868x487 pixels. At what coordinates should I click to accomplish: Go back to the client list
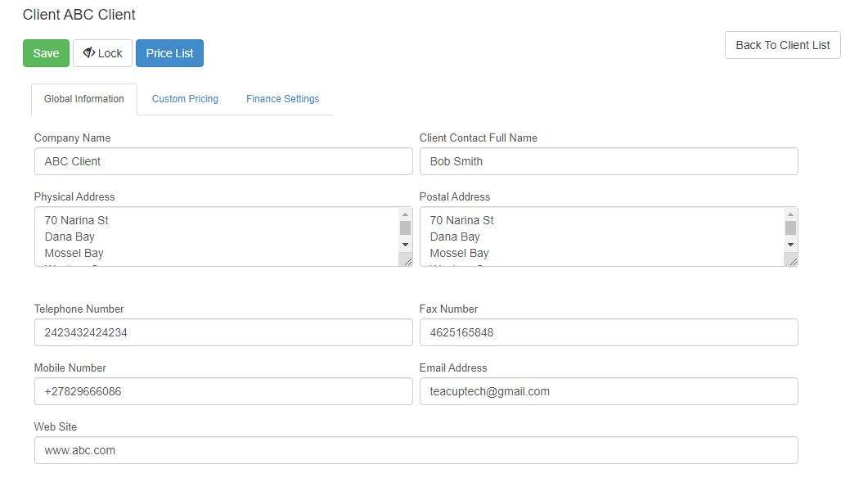(782, 45)
